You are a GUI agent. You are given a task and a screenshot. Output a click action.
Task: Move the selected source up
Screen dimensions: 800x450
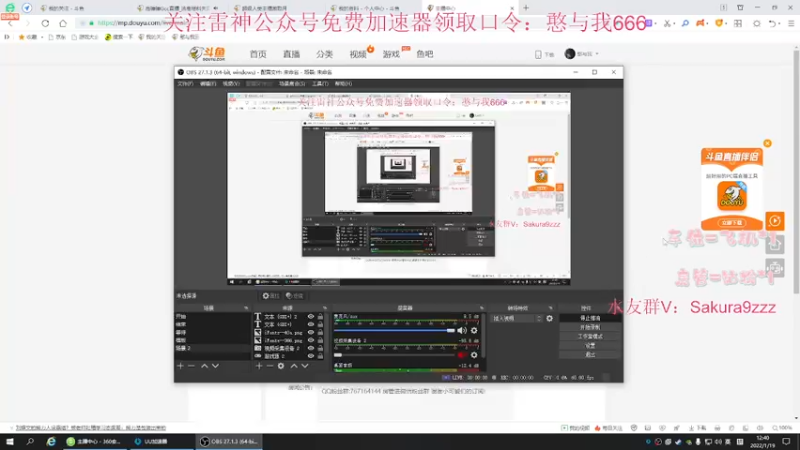(x=294, y=366)
